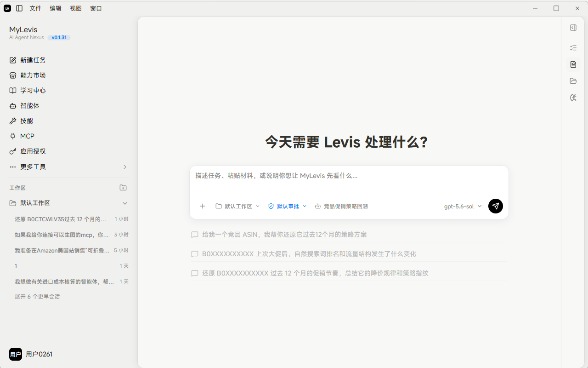Add a new workspace folder icon
This screenshot has width=588, height=368.
(123, 188)
